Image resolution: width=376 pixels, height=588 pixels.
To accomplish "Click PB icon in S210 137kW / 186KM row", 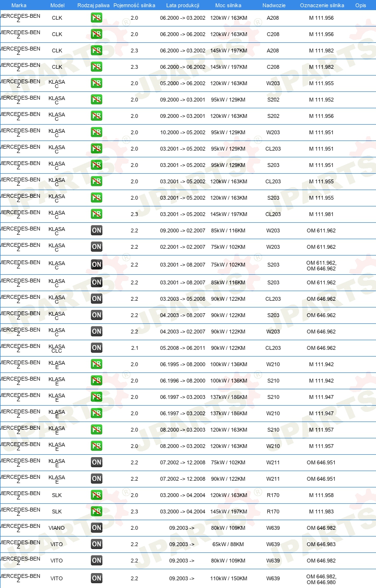I will pos(97,397).
